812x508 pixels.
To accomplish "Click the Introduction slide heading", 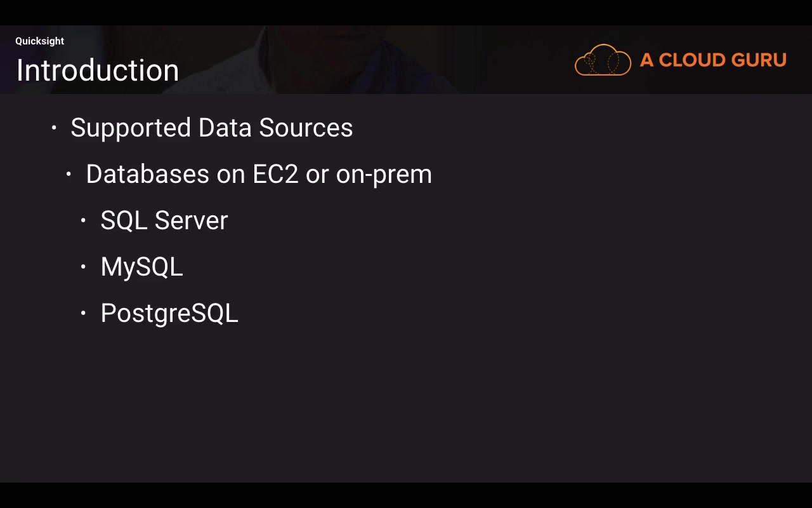I will coord(98,70).
